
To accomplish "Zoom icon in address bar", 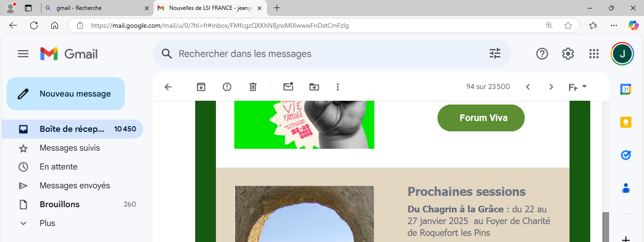I will point(549,25).
